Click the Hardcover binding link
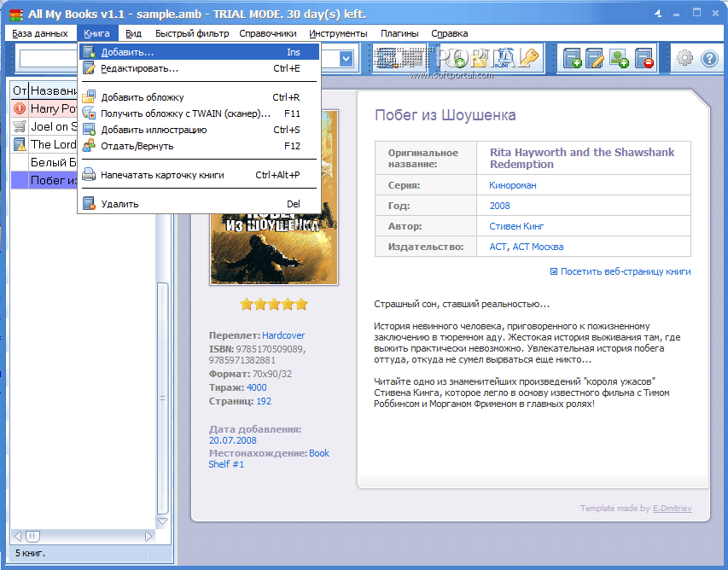 coord(283,335)
